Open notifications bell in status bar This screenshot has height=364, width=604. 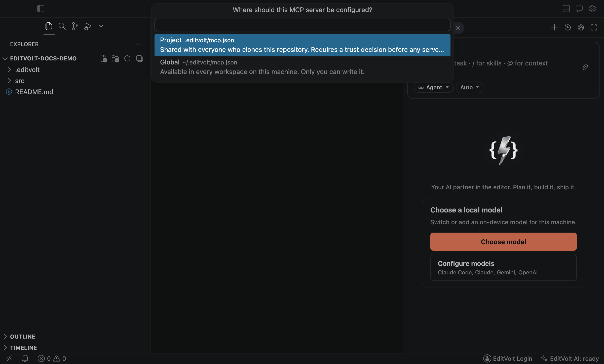25,358
